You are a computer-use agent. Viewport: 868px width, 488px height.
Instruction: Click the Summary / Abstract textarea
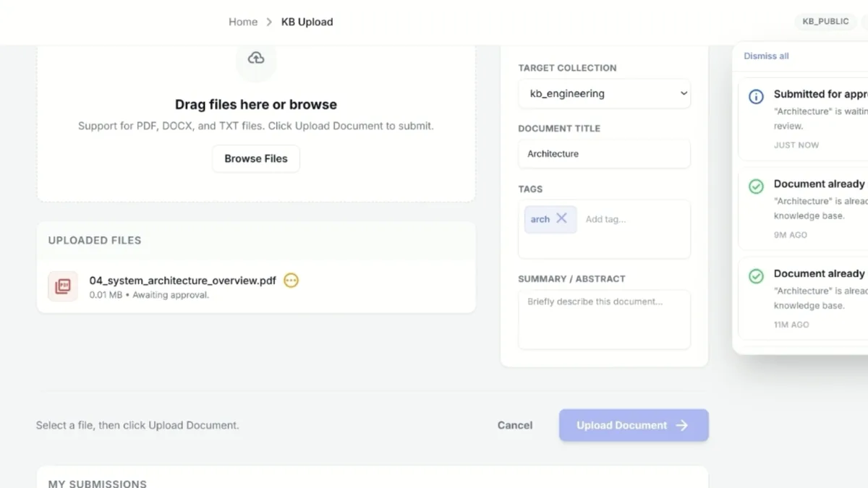(x=604, y=320)
